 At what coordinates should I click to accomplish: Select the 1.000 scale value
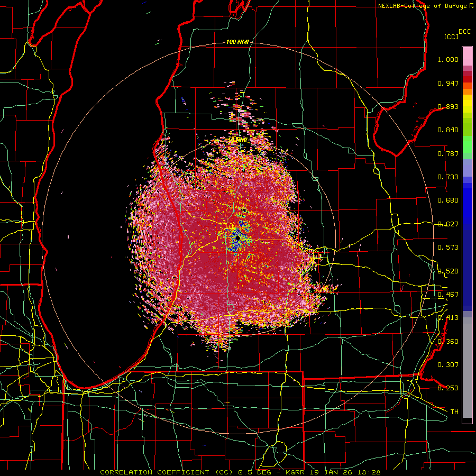pyautogui.click(x=448, y=59)
